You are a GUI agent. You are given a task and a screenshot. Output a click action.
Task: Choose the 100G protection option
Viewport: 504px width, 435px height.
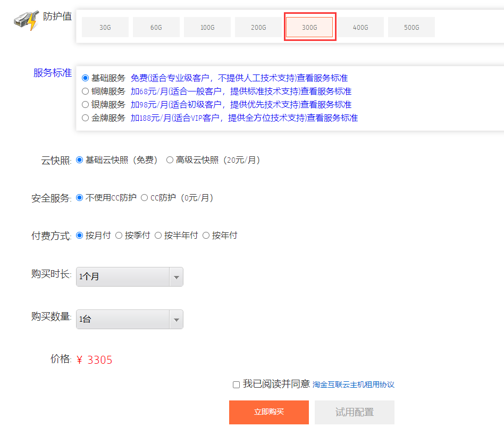[x=207, y=27]
